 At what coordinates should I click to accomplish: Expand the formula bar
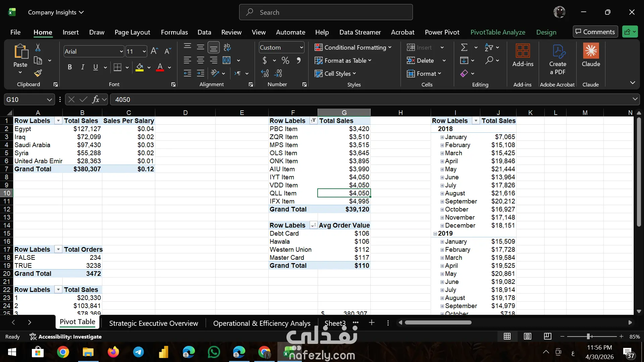[x=635, y=99]
